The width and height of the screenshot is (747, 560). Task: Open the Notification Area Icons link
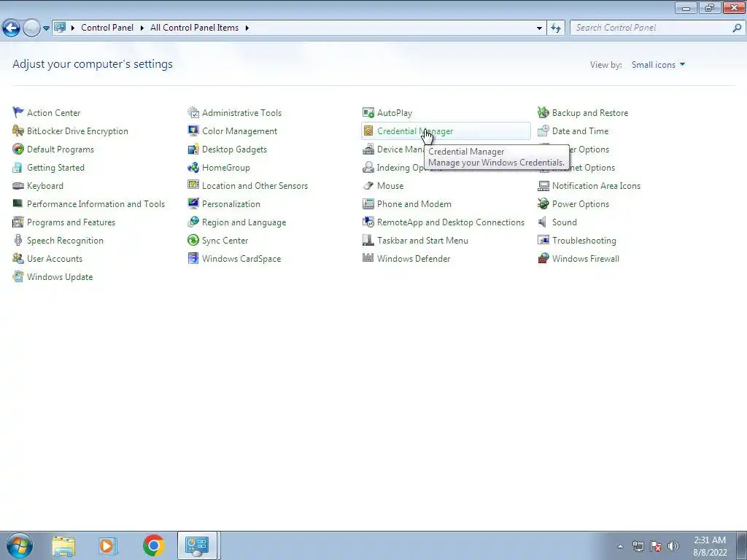click(x=596, y=186)
